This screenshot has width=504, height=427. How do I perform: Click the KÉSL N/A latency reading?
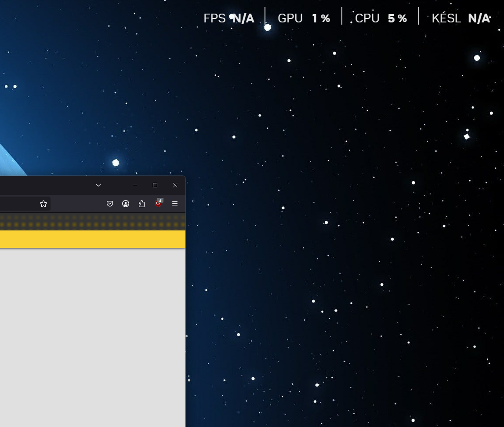click(x=461, y=18)
